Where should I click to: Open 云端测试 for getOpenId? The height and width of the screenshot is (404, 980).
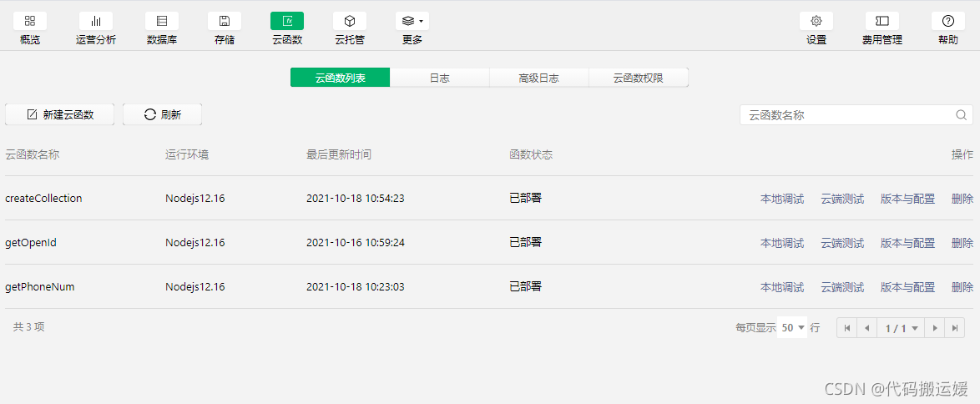click(x=842, y=243)
